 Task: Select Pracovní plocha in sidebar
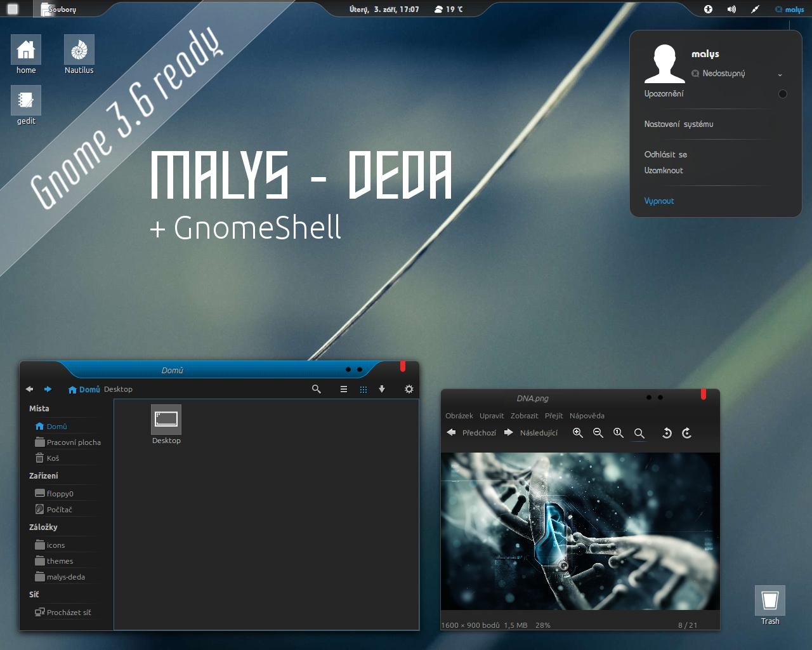click(68, 442)
